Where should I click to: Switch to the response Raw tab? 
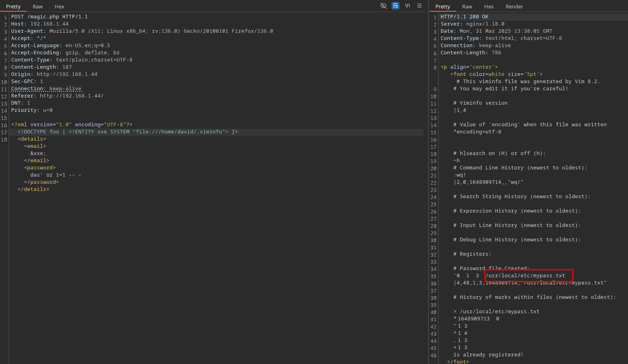pyautogui.click(x=467, y=6)
